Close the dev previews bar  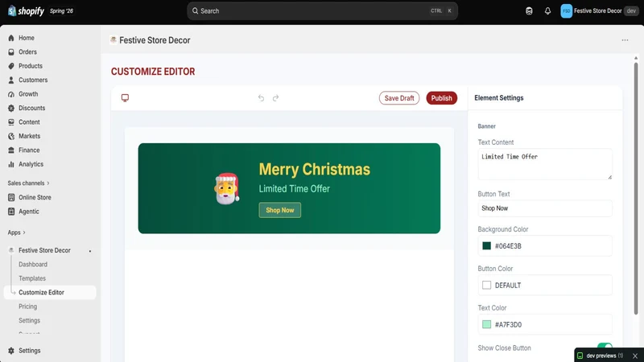click(635, 356)
